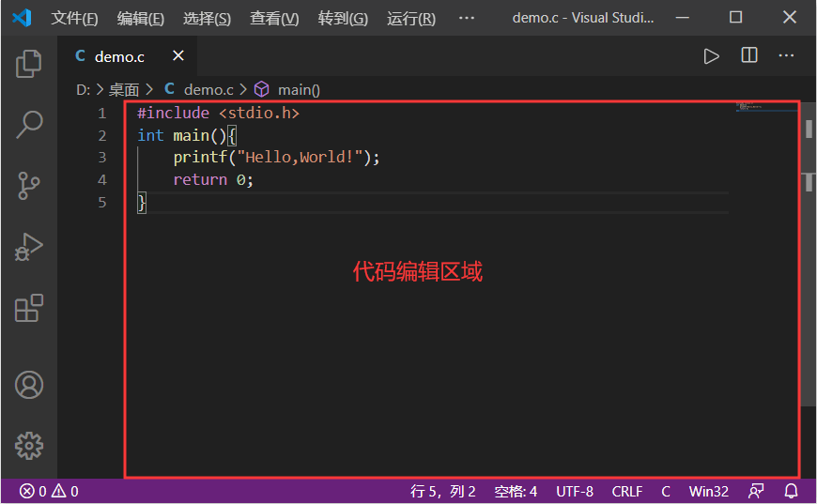Expand the hidden menu bar items
817x504 pixels.
pos(467,18)
